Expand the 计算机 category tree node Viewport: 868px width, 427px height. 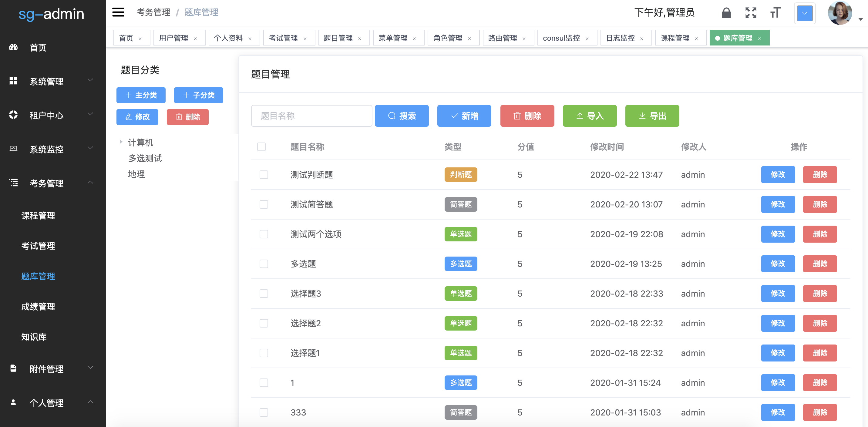(x=121, y=142)
